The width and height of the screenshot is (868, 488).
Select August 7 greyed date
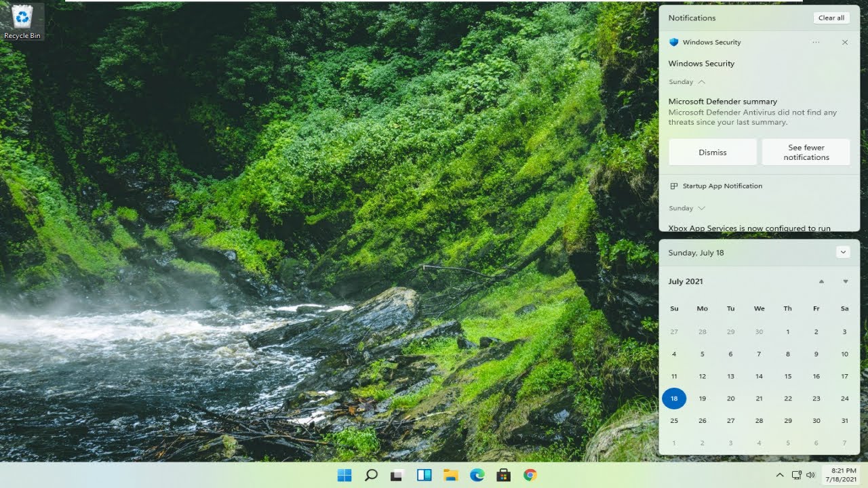[x=845, y=443]
